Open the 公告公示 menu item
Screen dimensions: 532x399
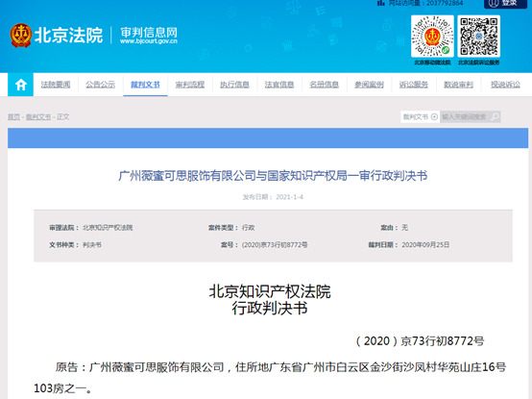[x=101, y=85]
